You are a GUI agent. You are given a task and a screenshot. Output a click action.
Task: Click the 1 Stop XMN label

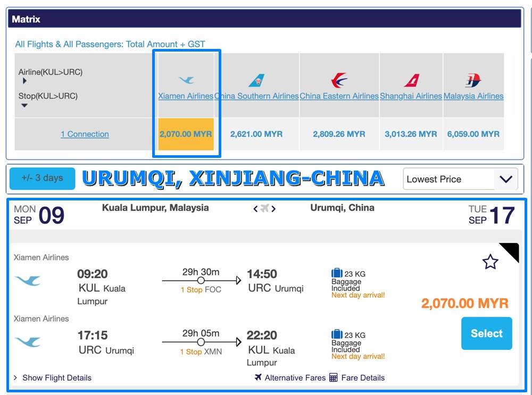(x=201, y=351)
